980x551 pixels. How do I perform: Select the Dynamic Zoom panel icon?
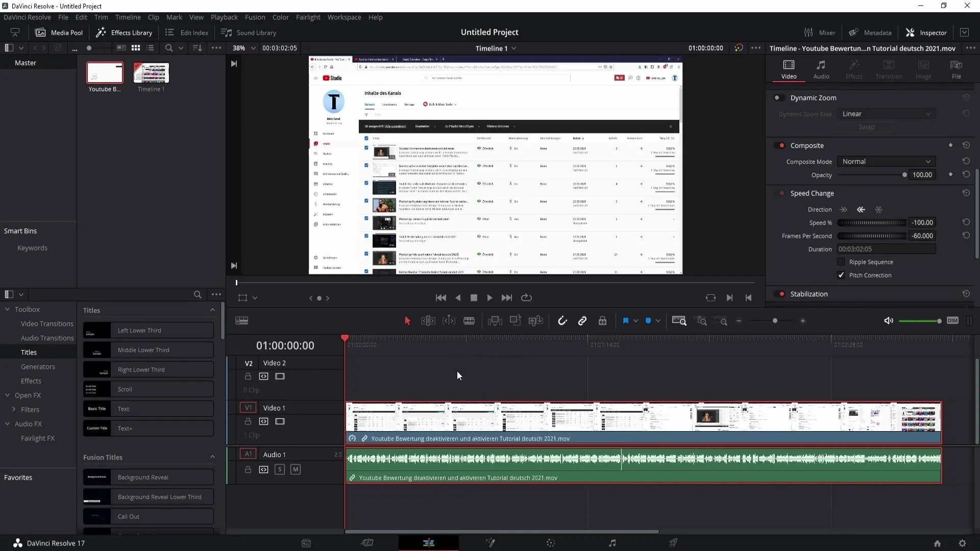tap(777, 97)
